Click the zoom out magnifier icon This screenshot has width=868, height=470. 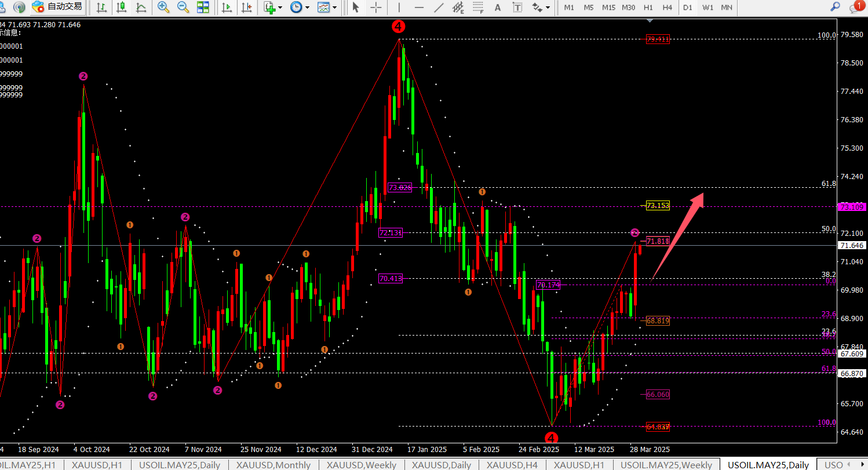coord(183,8)
